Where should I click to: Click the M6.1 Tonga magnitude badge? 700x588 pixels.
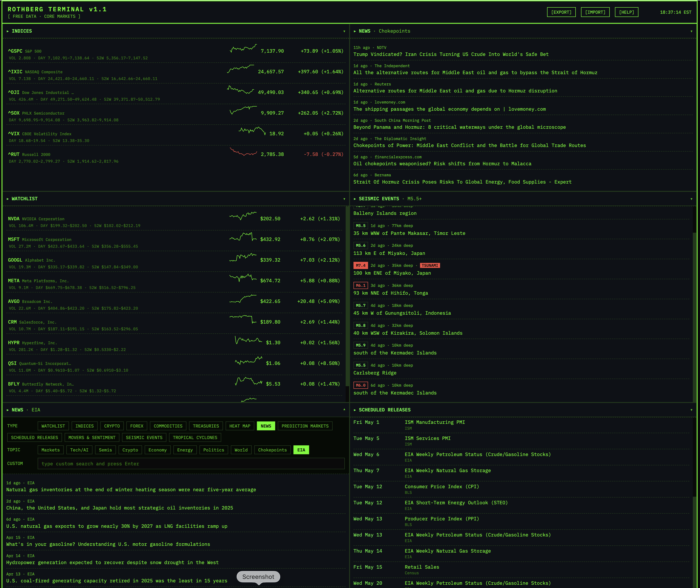tap(360, 286)
